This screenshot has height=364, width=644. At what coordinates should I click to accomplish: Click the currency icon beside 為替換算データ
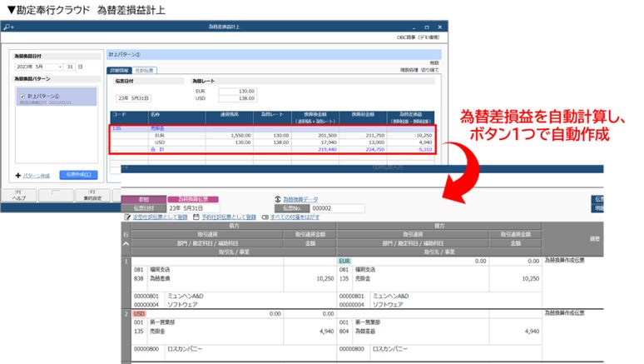tap(278, 199)
